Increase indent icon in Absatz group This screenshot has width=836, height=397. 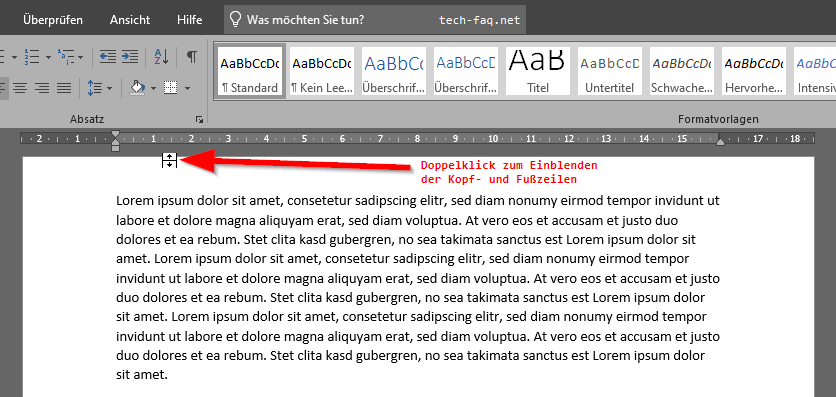click(x=130, y=56)
